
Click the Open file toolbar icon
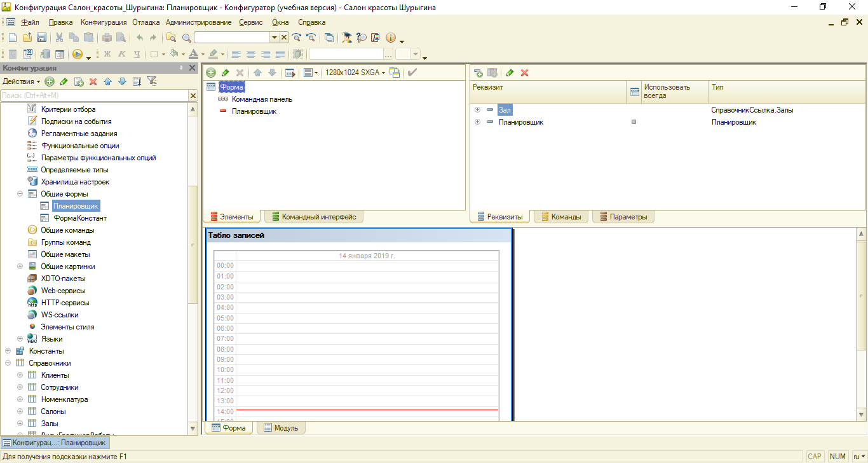point(27,38)
